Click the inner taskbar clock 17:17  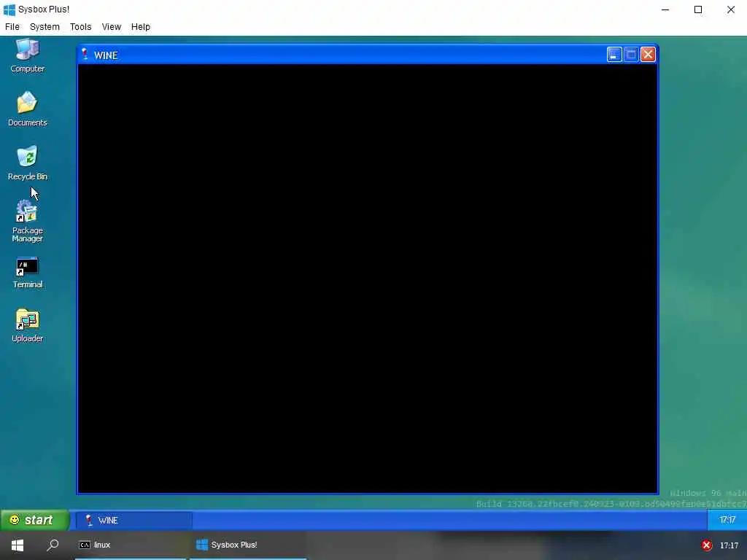click(727, 520)
